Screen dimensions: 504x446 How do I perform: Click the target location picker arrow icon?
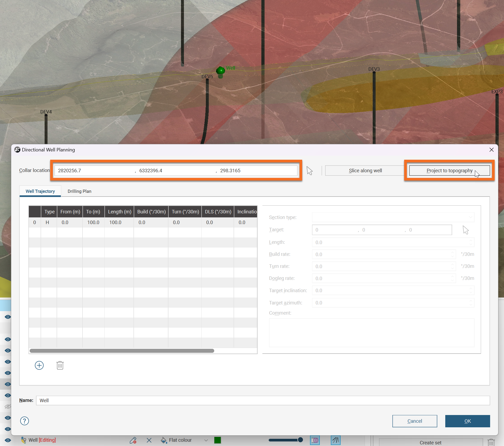[466, 230]
